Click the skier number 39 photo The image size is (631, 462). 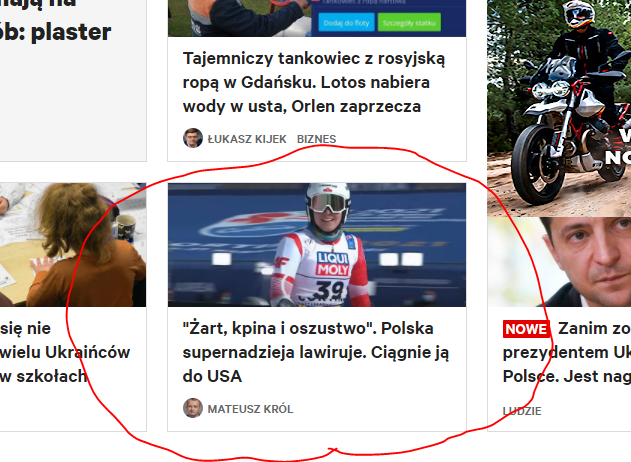(317, 245)
